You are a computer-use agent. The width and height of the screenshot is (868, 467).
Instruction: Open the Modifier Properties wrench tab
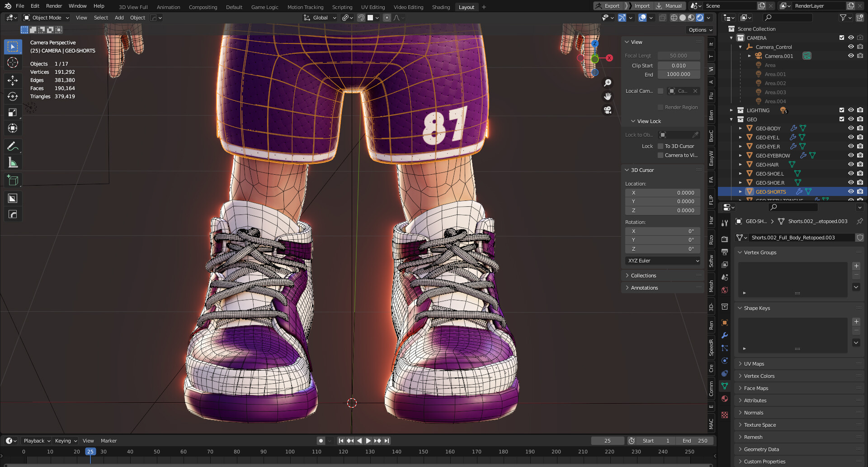(725, 336)
